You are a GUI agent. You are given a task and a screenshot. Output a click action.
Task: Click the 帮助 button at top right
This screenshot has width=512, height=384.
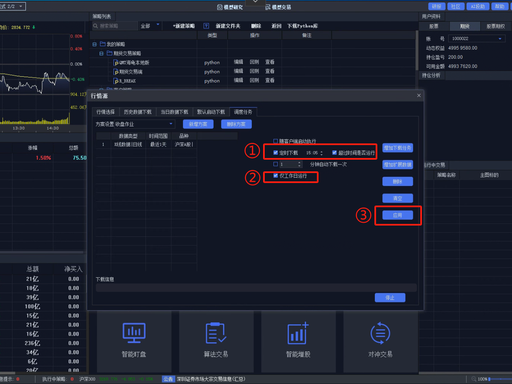500,6
